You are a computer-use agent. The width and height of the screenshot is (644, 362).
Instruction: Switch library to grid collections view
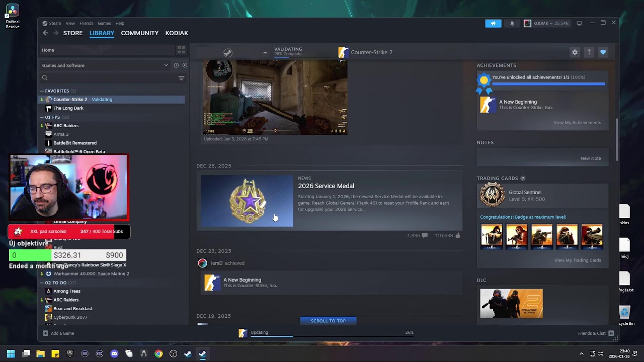click(x=181, y=50)
